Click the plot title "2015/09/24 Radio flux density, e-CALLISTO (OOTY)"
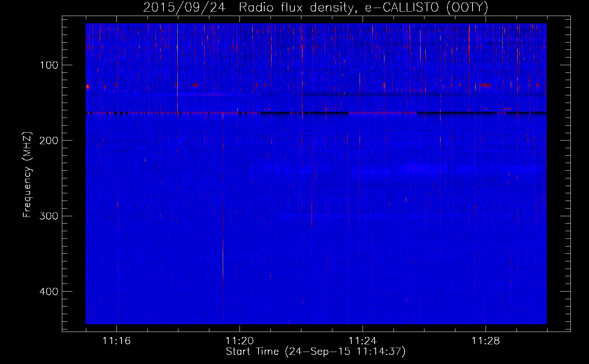 [x=316, y=7]
